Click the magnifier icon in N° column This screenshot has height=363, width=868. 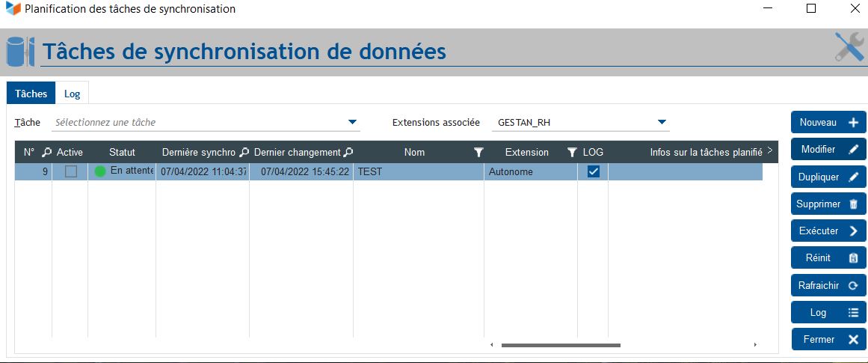click(x=46, y=152)
